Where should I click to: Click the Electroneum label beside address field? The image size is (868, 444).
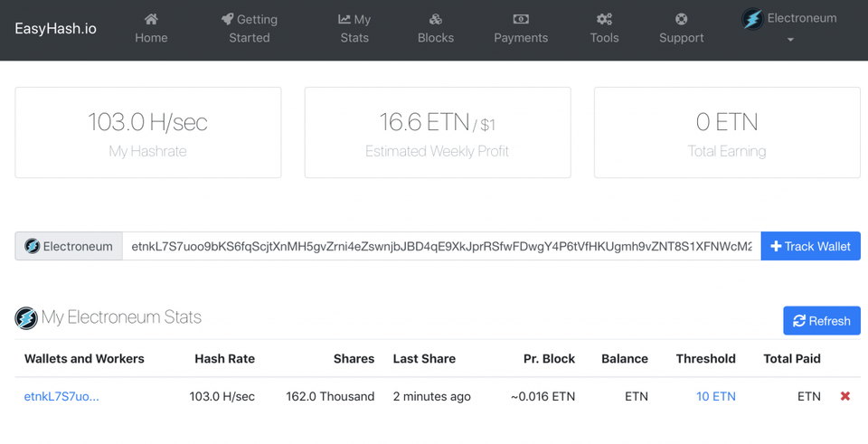pos(69,246)
